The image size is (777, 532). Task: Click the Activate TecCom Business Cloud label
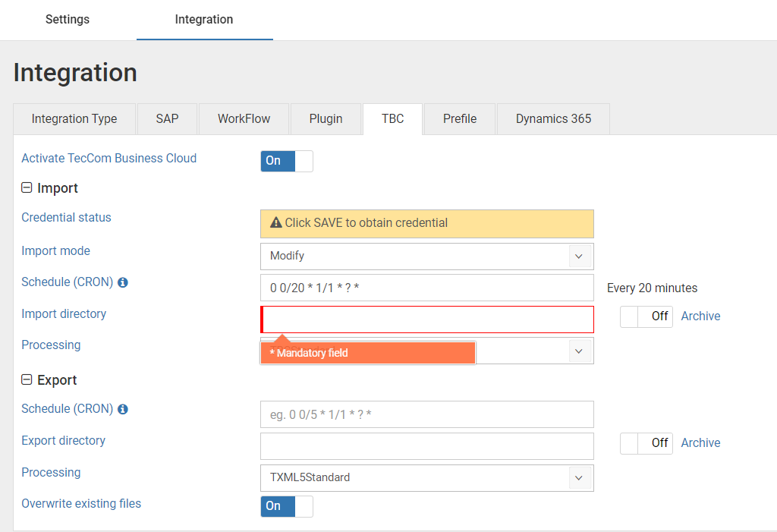tap(109, 158)
